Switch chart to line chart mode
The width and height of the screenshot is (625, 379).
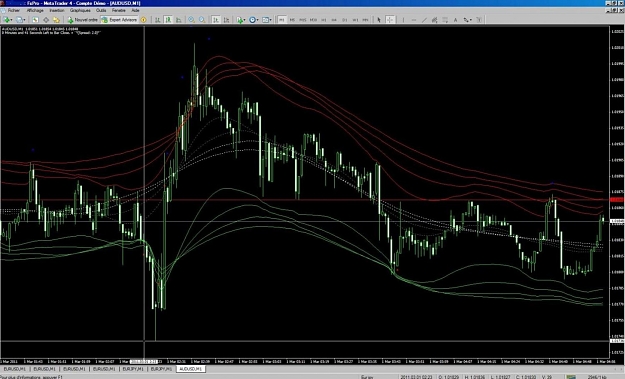click(x=179, y=20)
